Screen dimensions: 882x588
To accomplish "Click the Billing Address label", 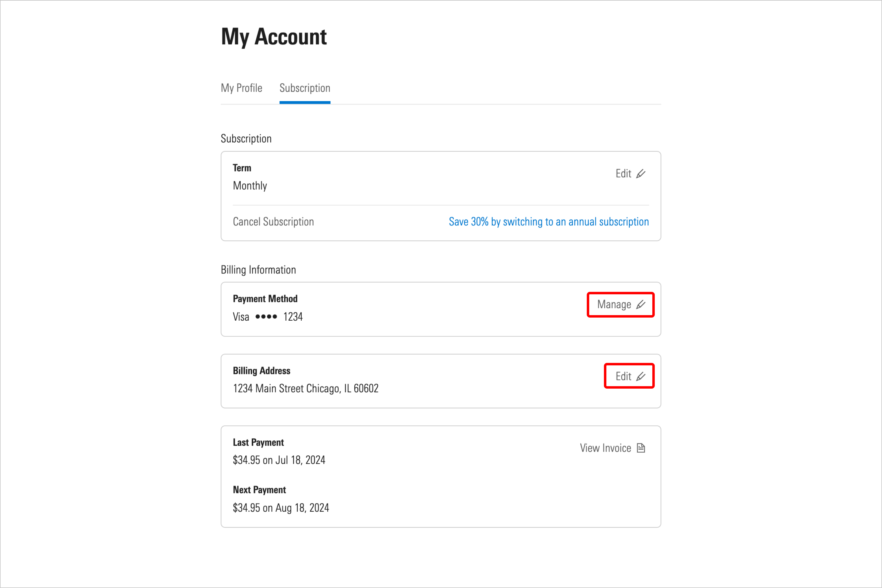I will coord(262,371).
